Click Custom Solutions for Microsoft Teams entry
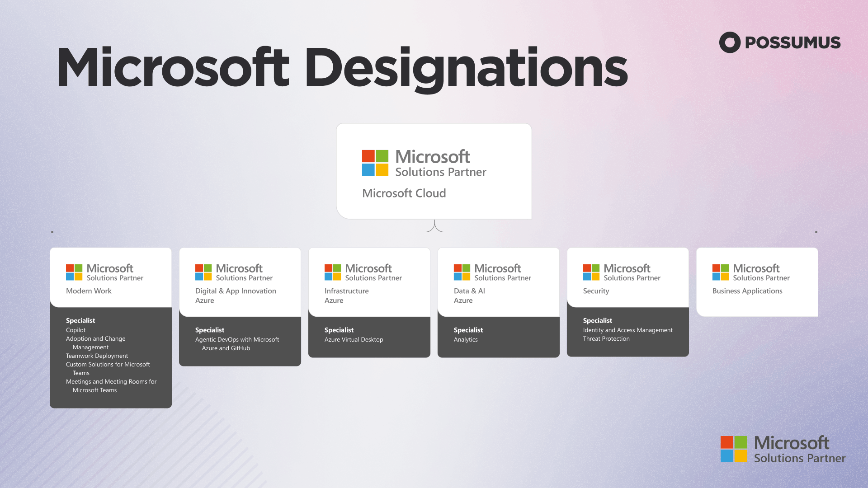This screenshot has width=868, height=488. (108, 368)
